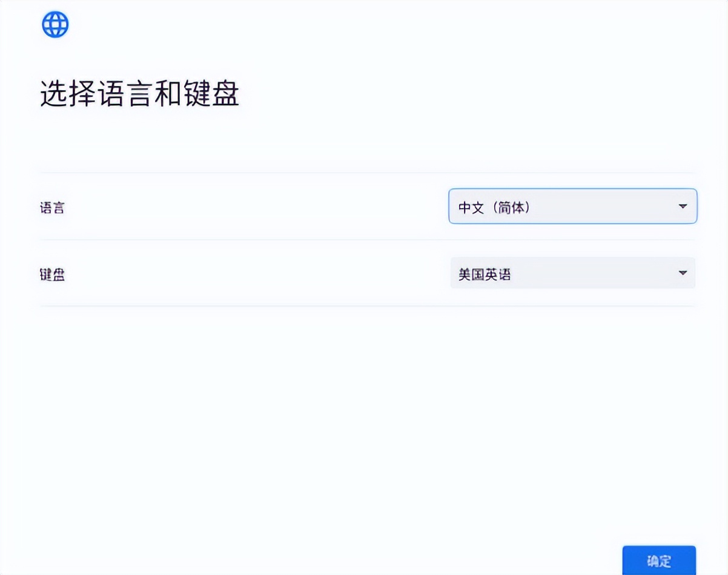Select the 键盘 field label

click(x=52, y=274)
